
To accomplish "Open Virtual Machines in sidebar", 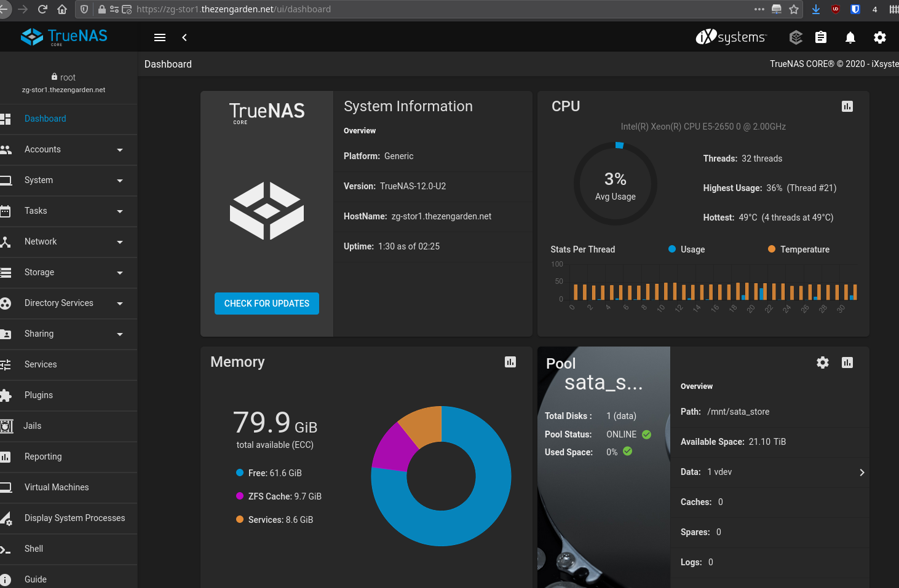I will (x=68, y=488).
